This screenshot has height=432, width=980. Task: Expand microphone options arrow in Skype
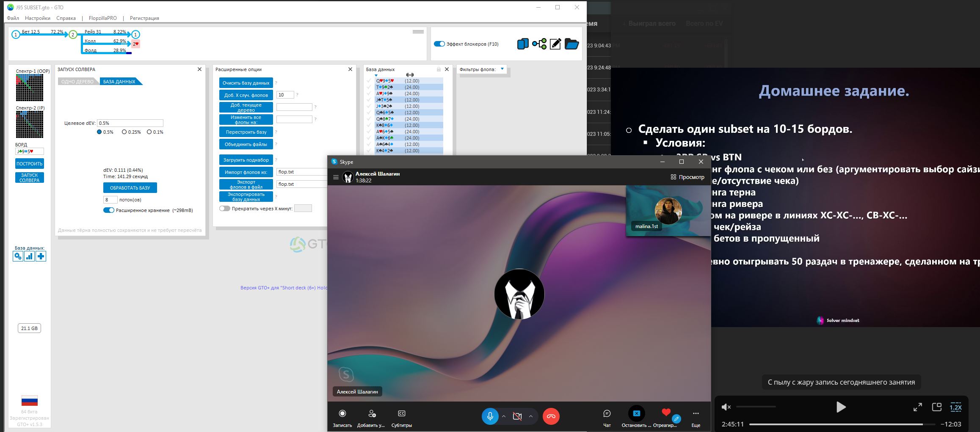[504, 416]
